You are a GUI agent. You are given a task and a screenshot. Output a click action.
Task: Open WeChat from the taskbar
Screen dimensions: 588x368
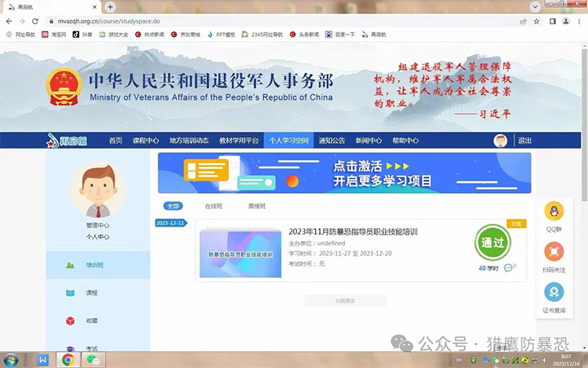(x=93, y=360)
